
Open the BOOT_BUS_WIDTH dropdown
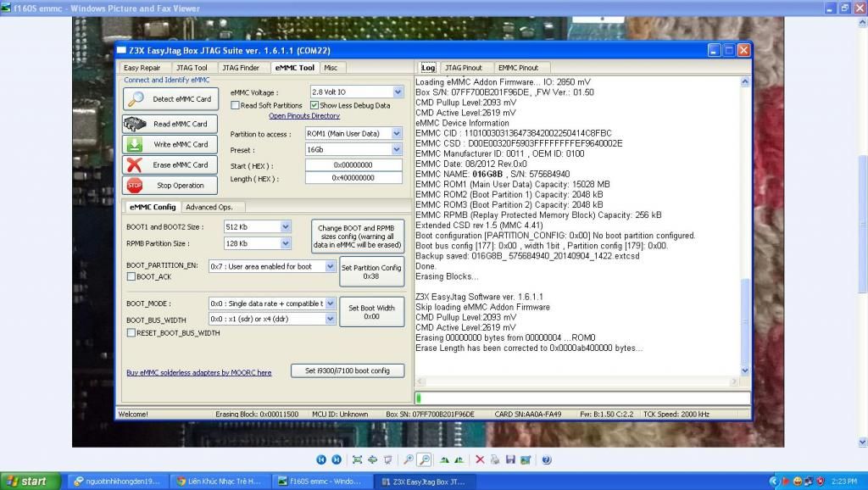(x=330, y=319)
